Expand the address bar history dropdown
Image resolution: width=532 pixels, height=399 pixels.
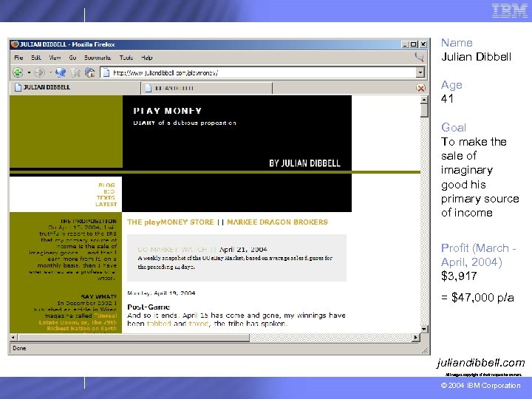click(x=420, y=72)
